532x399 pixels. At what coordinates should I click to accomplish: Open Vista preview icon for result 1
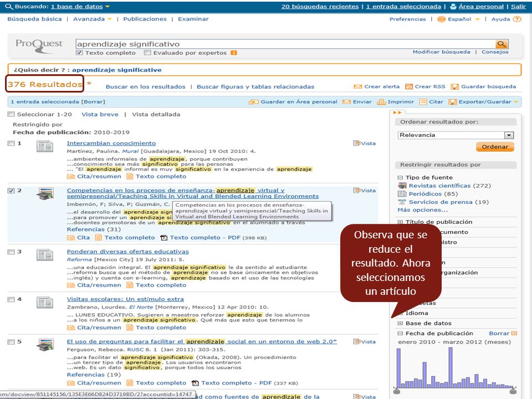tap(356, 143)
